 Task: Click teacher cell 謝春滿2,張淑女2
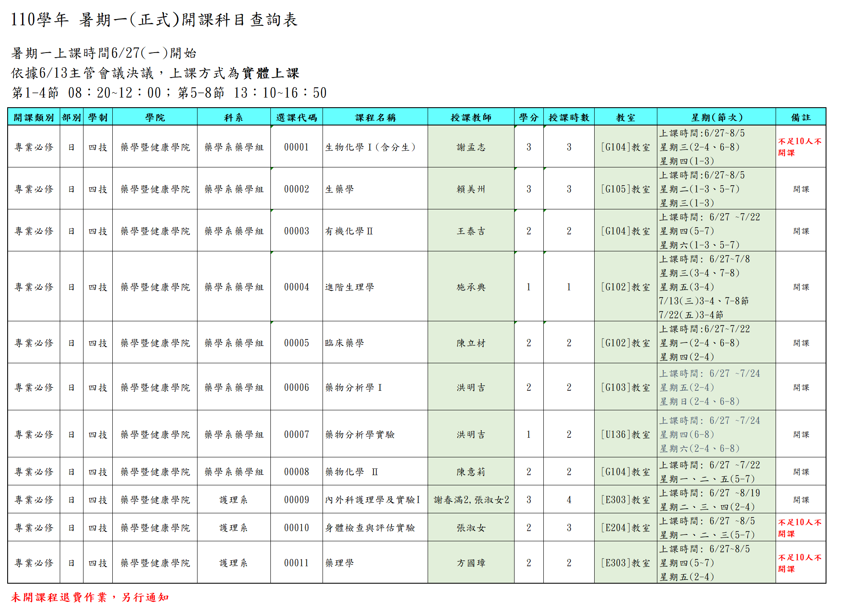pyautogui.click(x=471, y=500)
